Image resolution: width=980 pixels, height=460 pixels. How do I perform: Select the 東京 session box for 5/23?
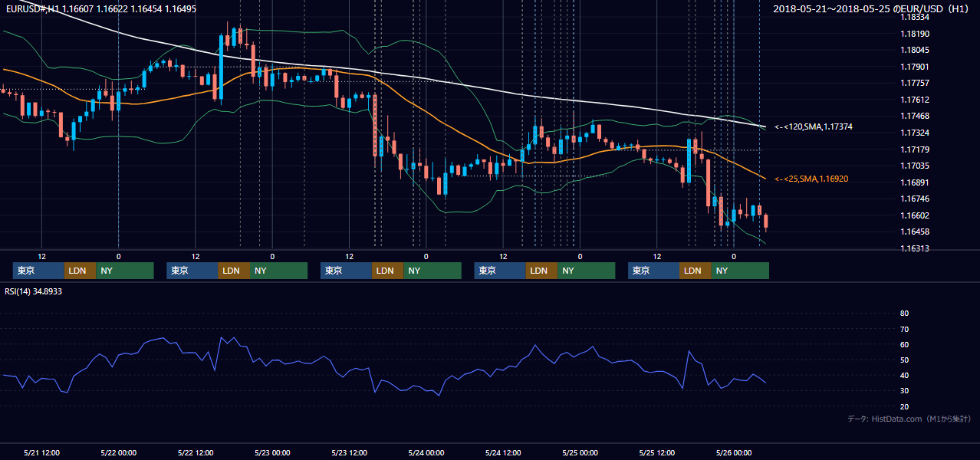coord(346,271)
